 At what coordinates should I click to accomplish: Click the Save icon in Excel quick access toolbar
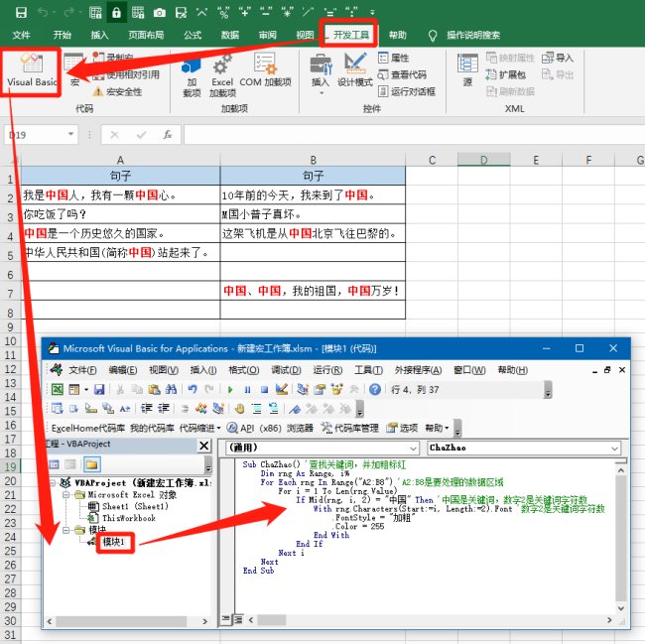click(x=21, y=13)
